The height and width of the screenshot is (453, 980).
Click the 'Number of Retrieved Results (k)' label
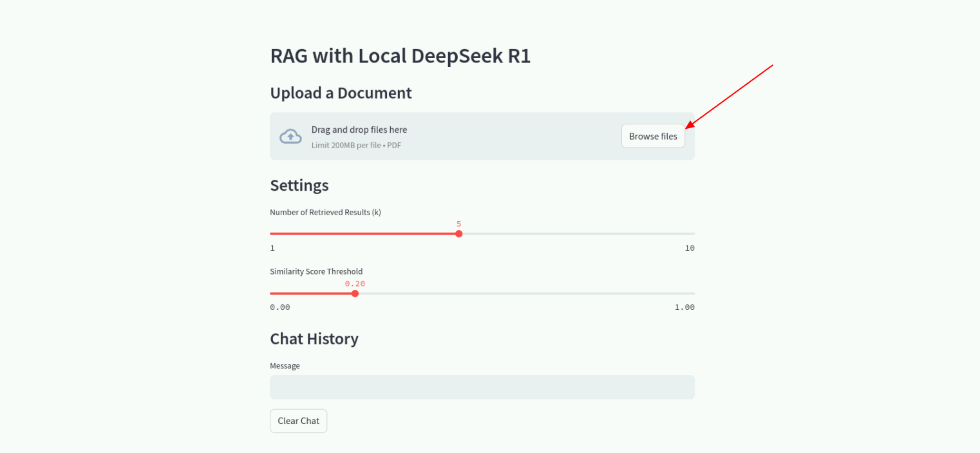(325, 212)
